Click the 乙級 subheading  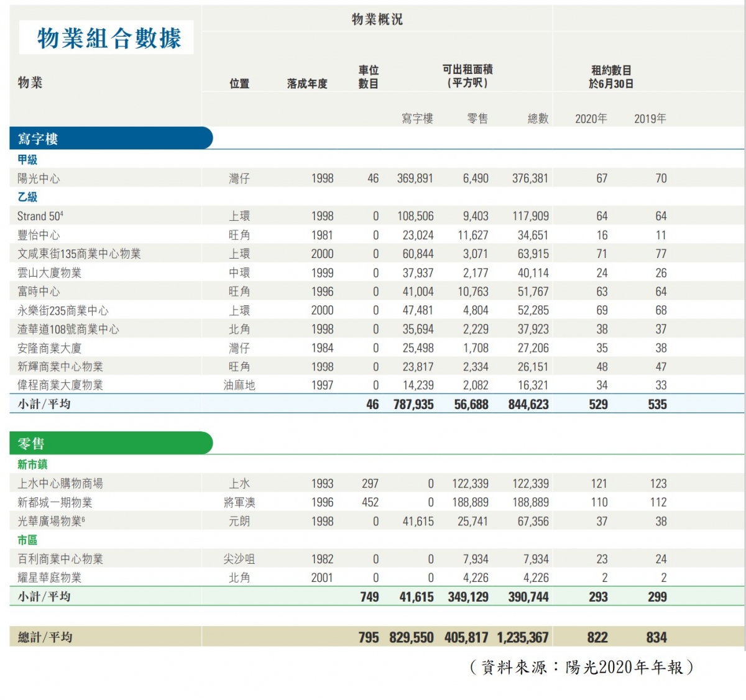pyautogui.click(x=27, y=197)
